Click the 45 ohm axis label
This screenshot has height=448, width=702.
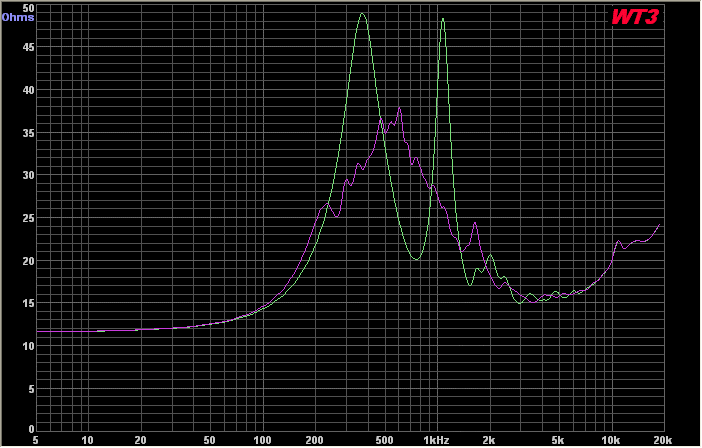coord(28,47)
